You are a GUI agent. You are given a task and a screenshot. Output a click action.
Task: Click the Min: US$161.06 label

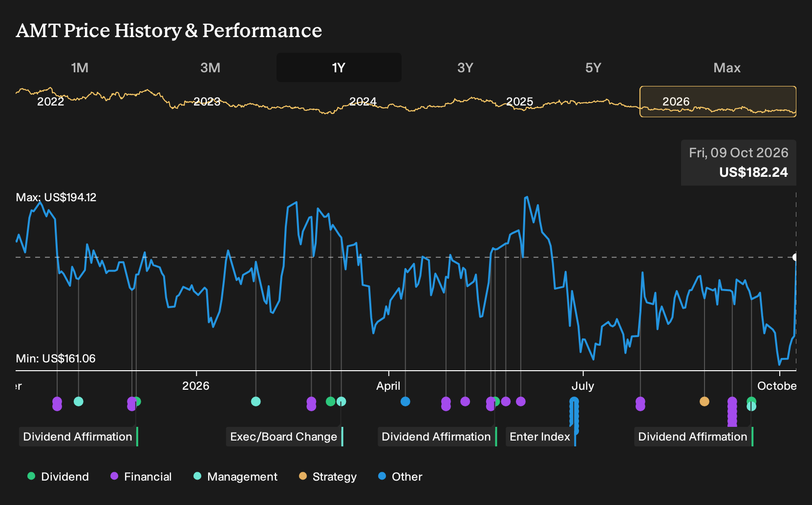56,358
